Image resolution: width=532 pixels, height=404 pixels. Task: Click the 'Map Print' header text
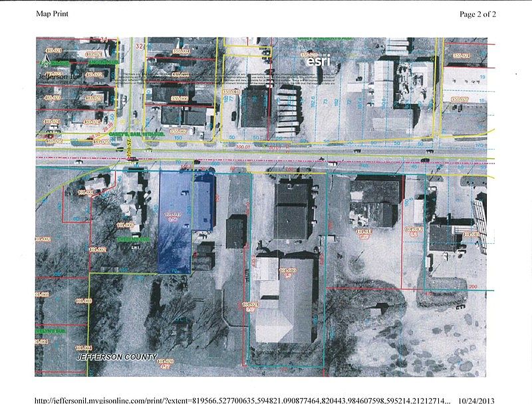click(53, 14)
